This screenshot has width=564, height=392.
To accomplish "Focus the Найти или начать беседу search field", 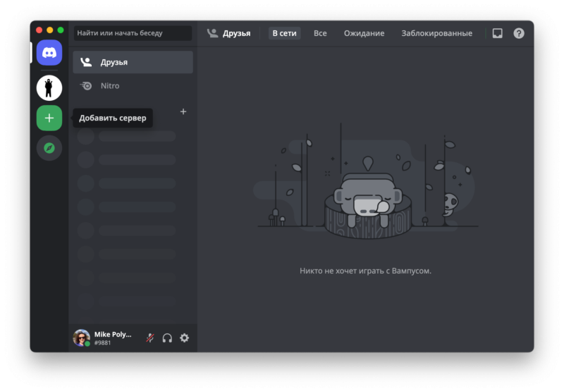I will 133,33.
